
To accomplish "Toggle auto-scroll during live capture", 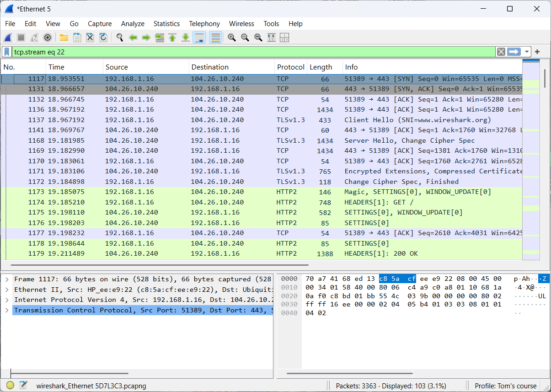I will [x=199, y=38].
